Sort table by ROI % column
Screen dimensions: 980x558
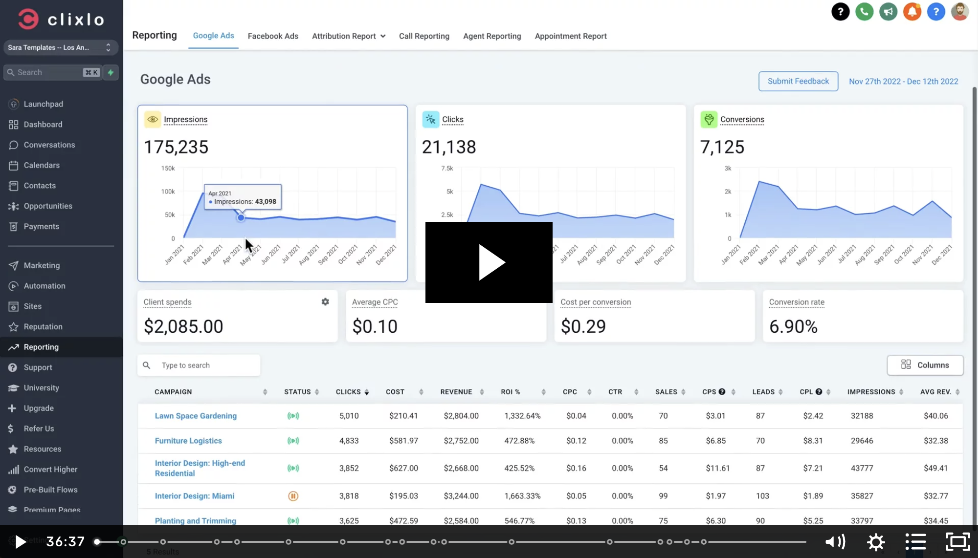pos(544,392)
